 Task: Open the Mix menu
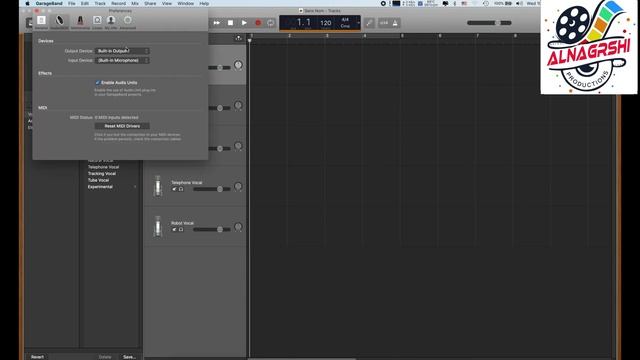click(135, 3)
